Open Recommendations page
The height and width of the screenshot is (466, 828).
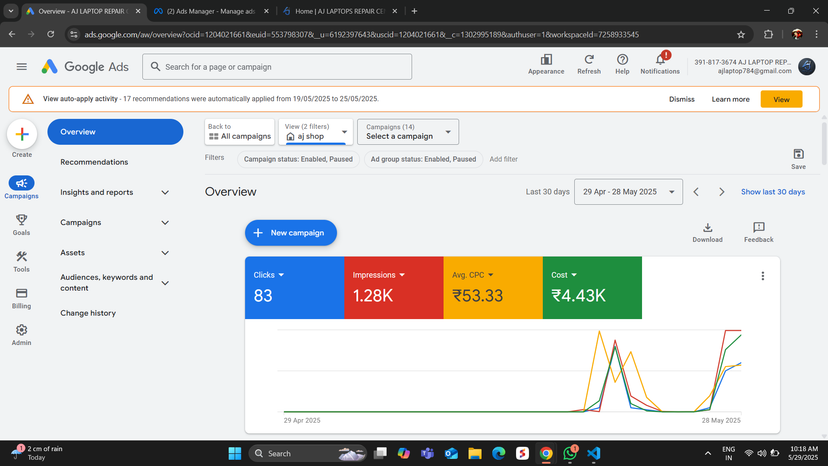(x=94, y=162)
